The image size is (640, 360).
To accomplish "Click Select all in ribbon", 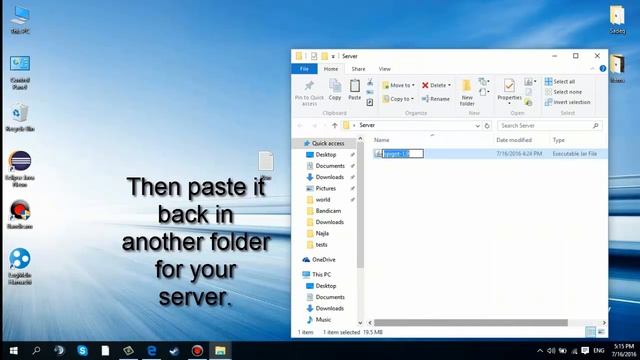I will 560,82.
